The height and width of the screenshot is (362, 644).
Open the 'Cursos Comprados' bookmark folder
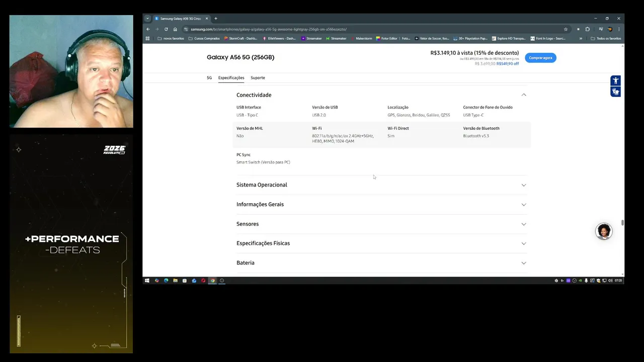[204, 38]
